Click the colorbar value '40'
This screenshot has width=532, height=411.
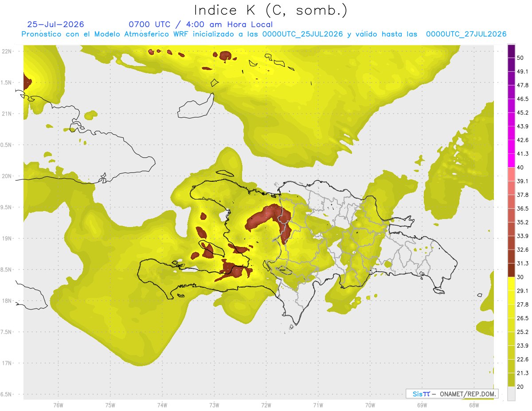point(520,168)
